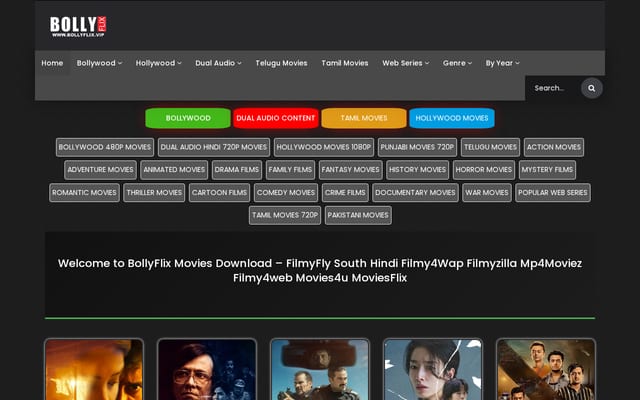Open the HISTORY MOVIES tag
This screenshot has height=400, width=640.
click(418, 170)
